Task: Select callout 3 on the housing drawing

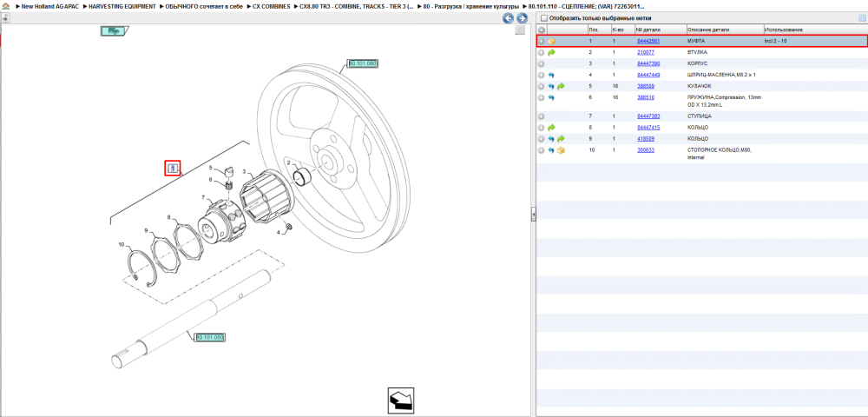Action: pos(244,172)
